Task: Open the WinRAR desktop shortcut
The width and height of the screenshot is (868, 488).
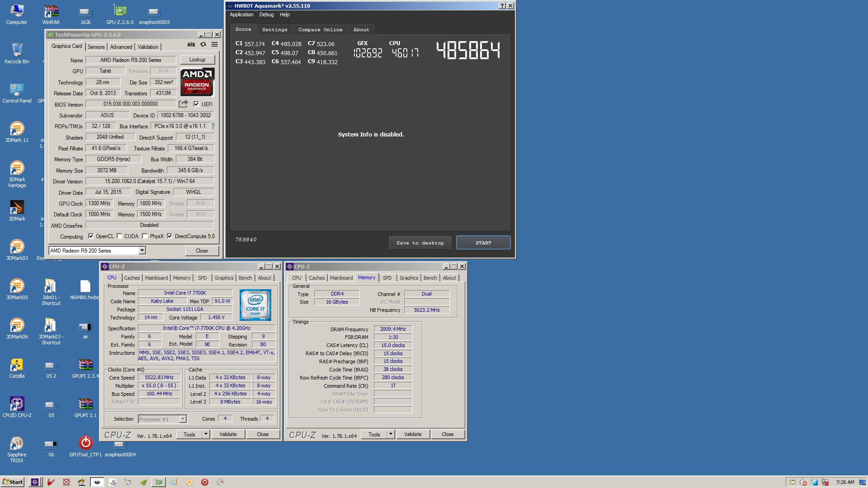Action: click(x=51, y=14)
